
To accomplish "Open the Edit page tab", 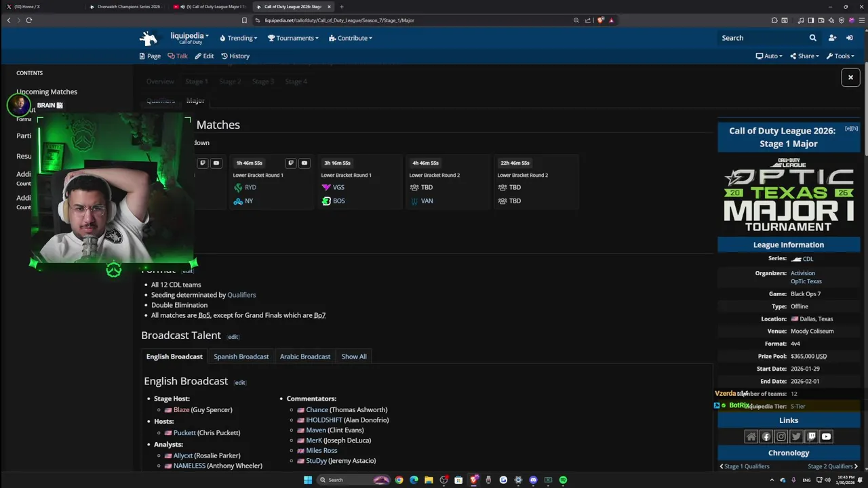I will coord(204,56).
